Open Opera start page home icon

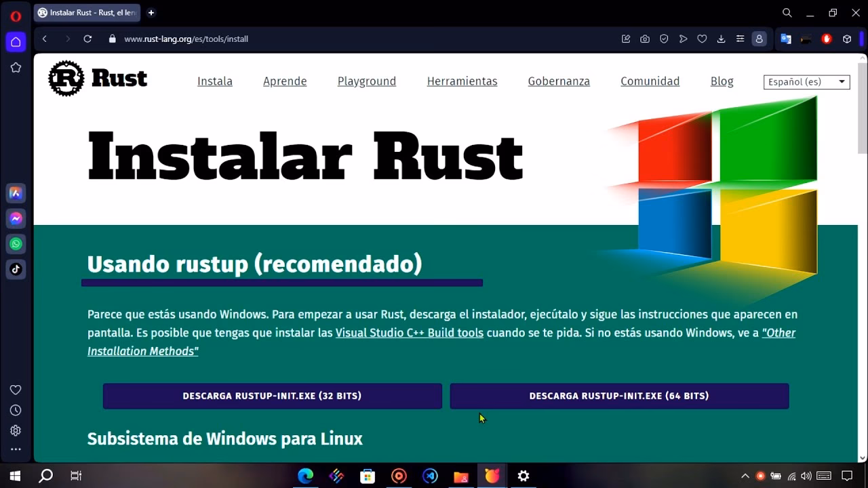coord(16,42)
